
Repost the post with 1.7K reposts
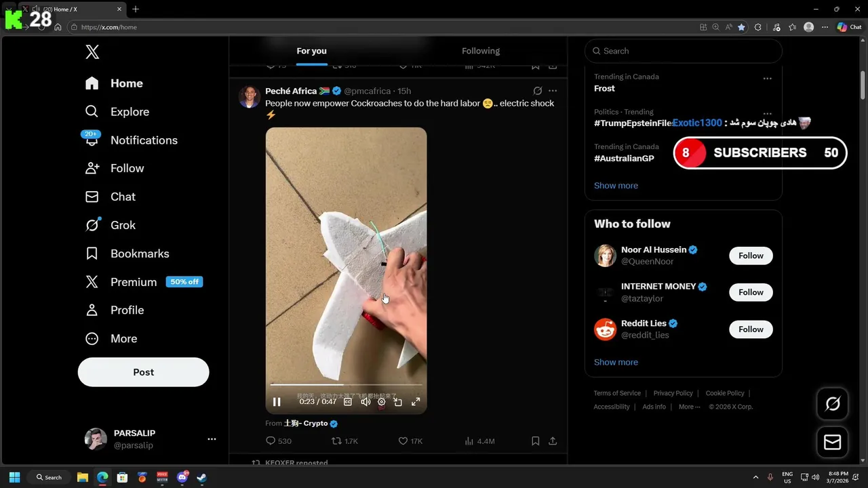(344, 441)
